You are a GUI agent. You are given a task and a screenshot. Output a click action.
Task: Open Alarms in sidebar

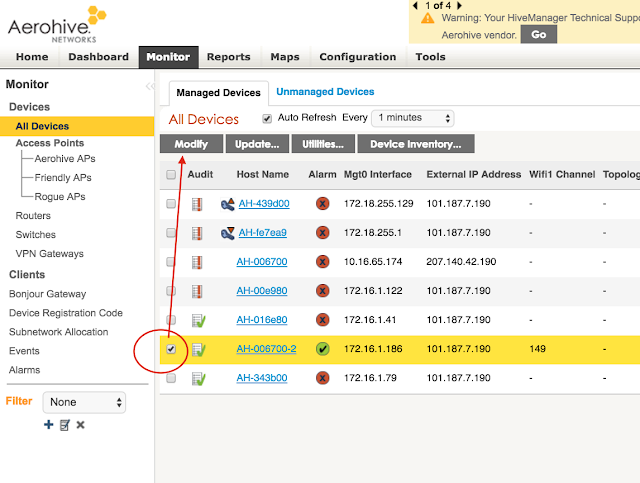pos(24,370)
